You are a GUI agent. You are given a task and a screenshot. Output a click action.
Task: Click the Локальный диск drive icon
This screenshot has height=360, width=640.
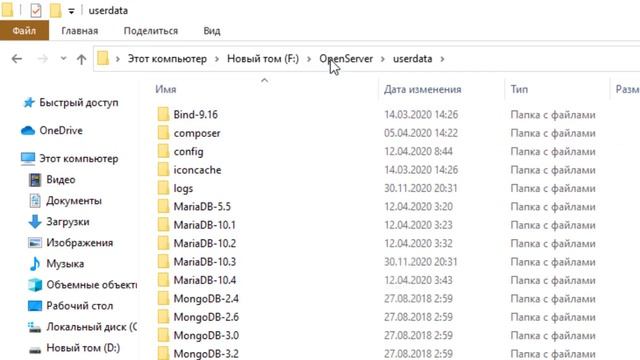[x=34, y=327]
